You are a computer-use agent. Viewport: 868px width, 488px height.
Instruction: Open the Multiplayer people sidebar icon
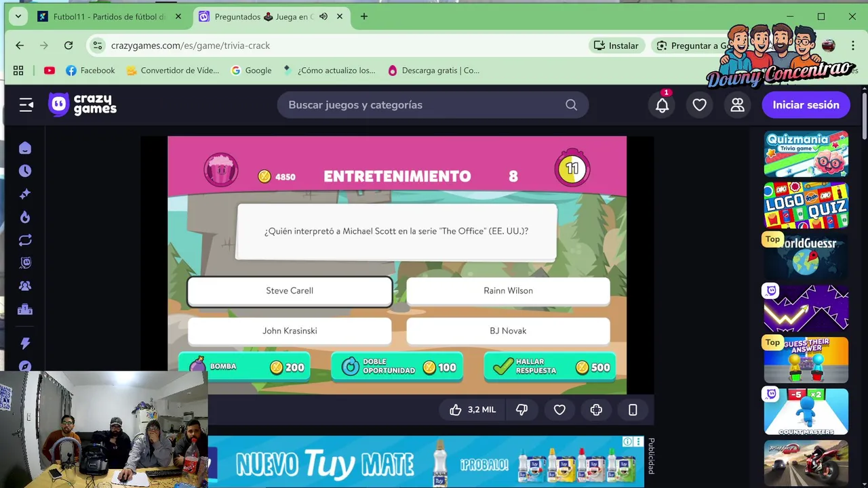pyautogui.click(x=25, y=286)
